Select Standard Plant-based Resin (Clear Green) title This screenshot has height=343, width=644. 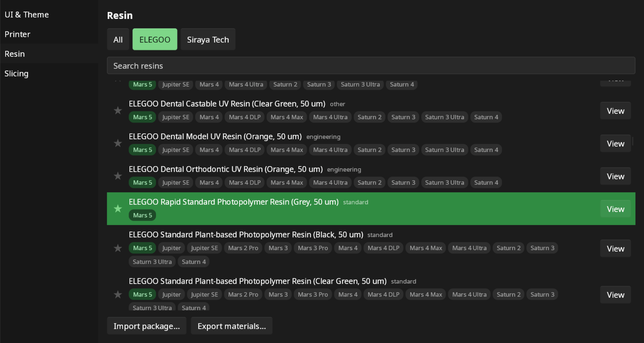pyautogui.click(x=258, y=281)
